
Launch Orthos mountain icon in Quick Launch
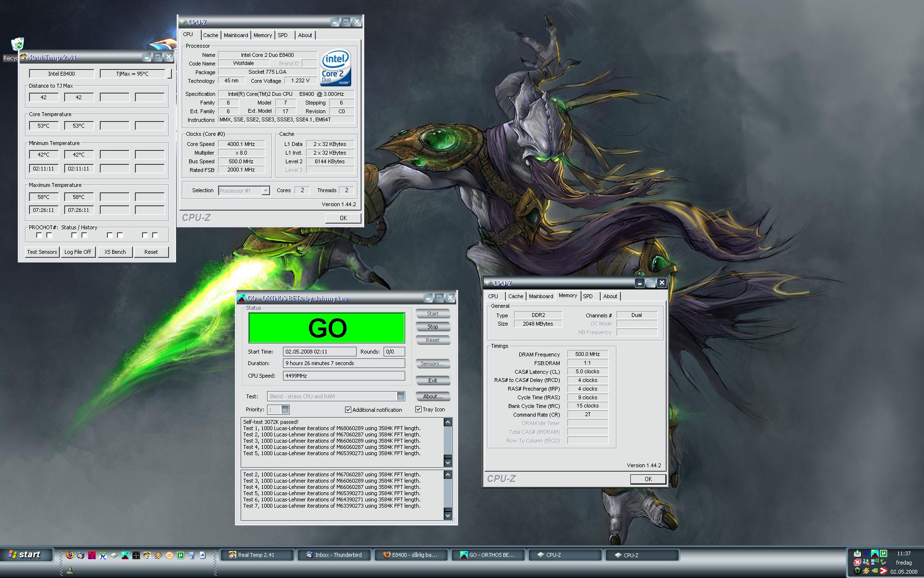tap(125, 555)
